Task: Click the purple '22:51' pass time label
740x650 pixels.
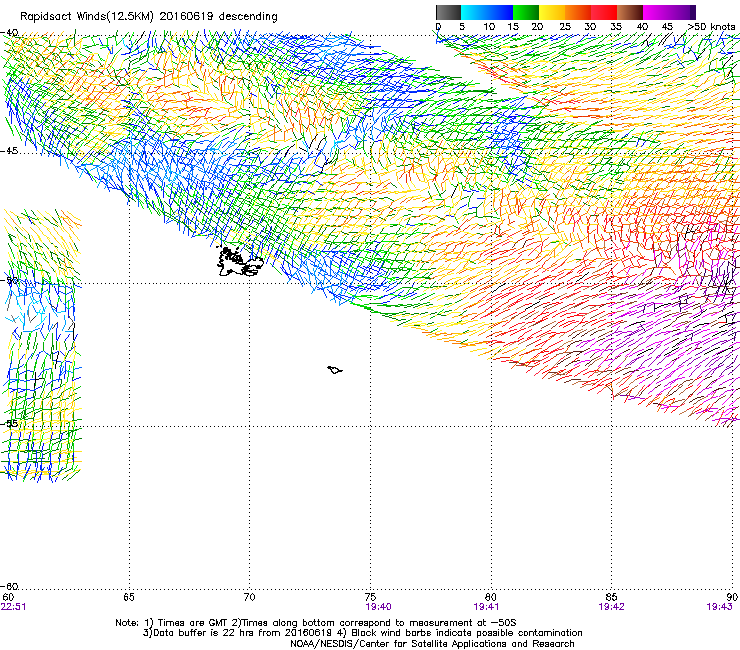Action: point(14,607)
